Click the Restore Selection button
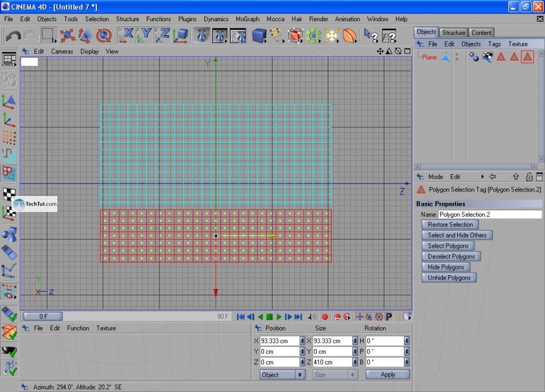Screen dimensions: 545x392 (x=450, y=225)
